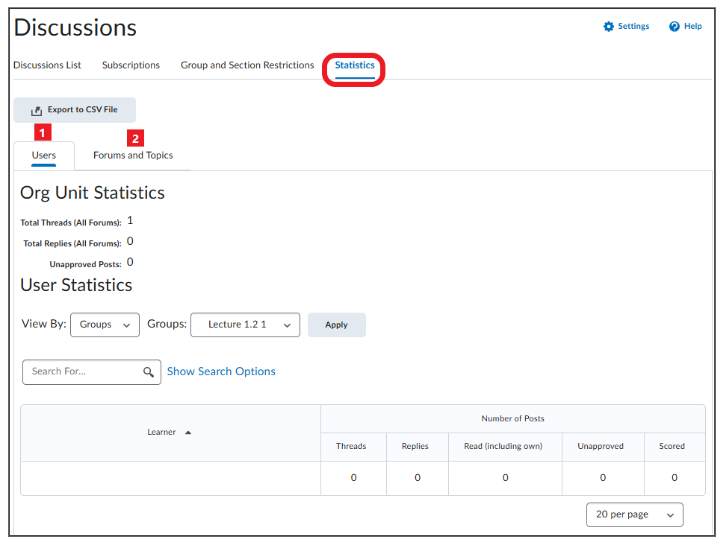The width and height of the screenshot is (723, 548).
Task: Open the 20 per page dropdown
Action: point(634,514)
